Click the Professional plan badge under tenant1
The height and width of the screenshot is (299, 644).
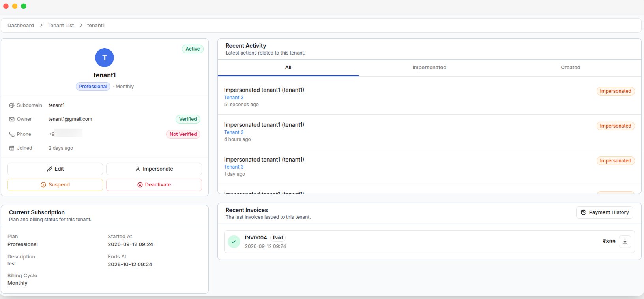[93, 87]
